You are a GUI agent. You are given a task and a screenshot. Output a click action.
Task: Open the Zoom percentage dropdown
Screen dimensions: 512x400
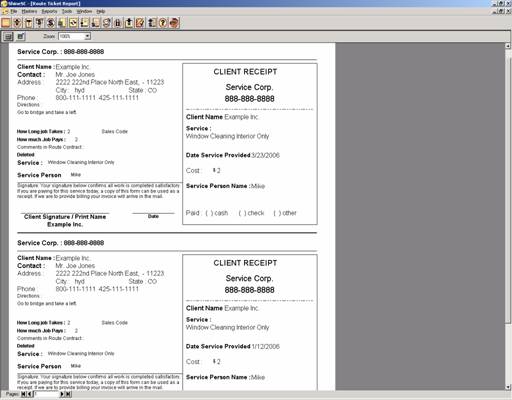[87, 36]
